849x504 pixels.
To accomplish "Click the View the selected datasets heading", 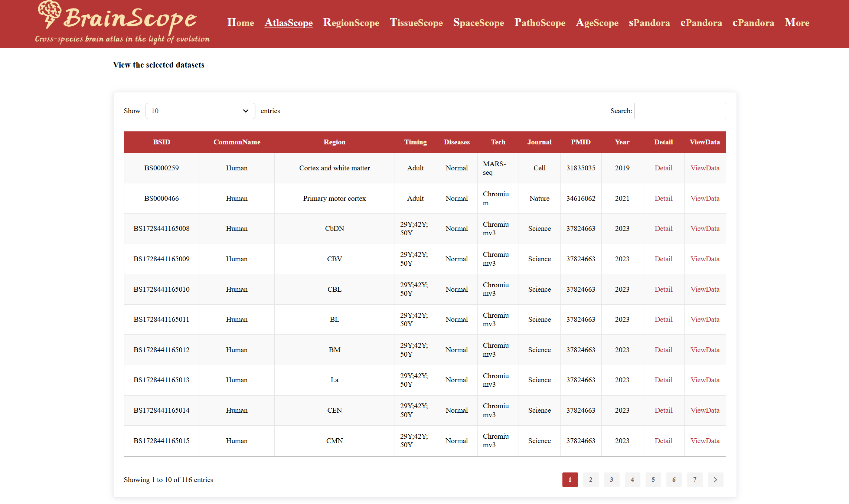I will 159,65.
